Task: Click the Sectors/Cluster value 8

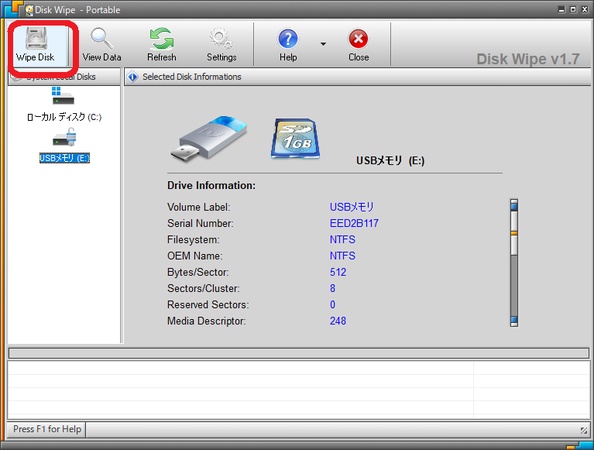Action: point(333,288)
